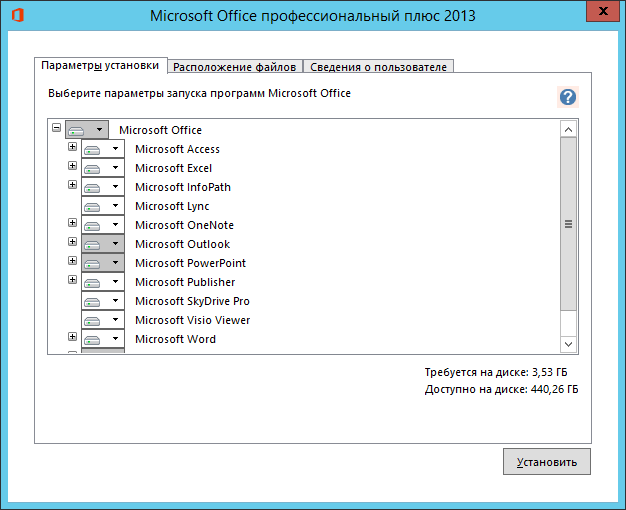Click the Доступно на диске: 440,26 ГБ text
Screen dimensions: 626x510
click(x=501, y=389)
